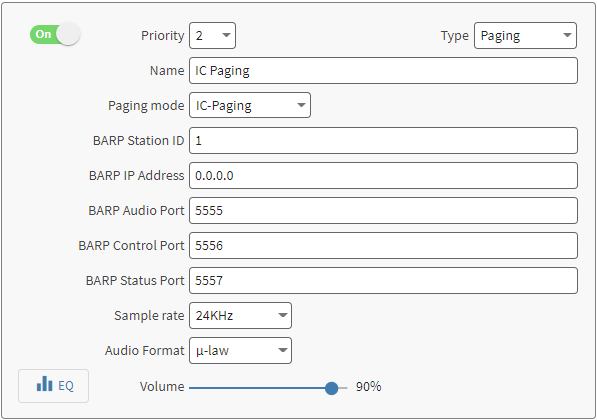Open the Paging mode dropdown
The image size is (597, 420).
(250, 105)
